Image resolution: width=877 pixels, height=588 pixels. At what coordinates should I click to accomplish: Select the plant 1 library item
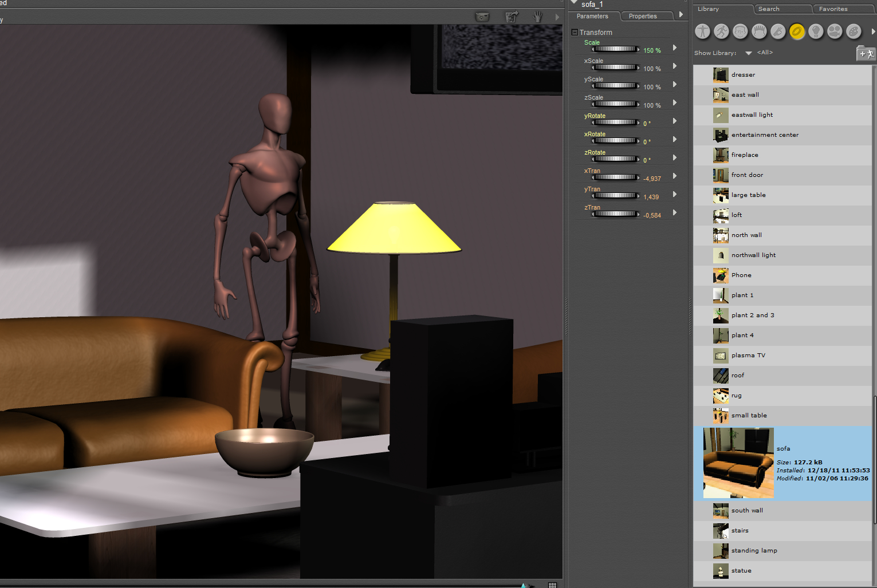(x=782, y=295)
